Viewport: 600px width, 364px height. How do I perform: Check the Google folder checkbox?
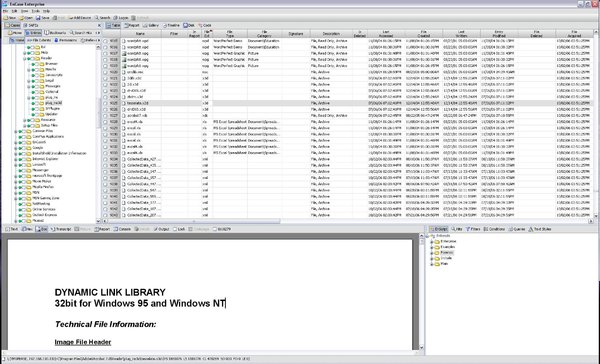(24, 148)
